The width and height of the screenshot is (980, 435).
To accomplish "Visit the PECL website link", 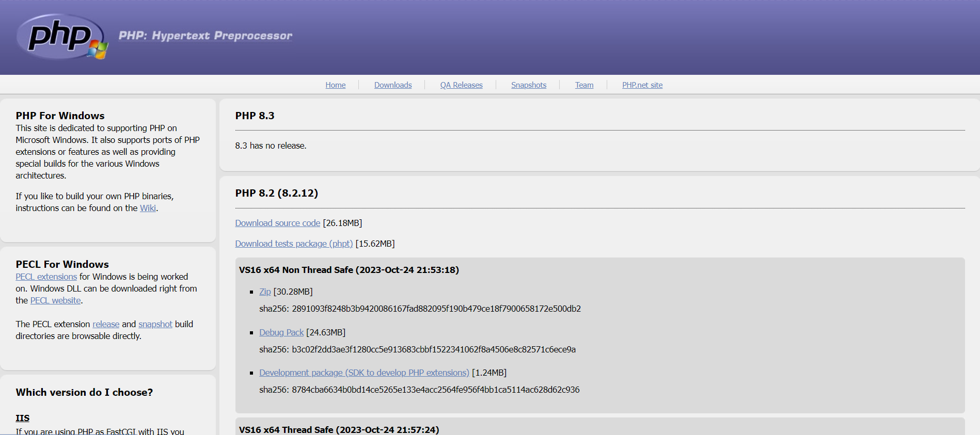I will (55, 300).
